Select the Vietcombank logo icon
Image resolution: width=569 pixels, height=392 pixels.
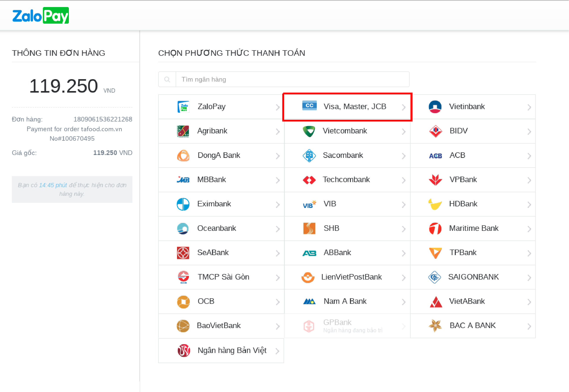[x=309, y=131]
